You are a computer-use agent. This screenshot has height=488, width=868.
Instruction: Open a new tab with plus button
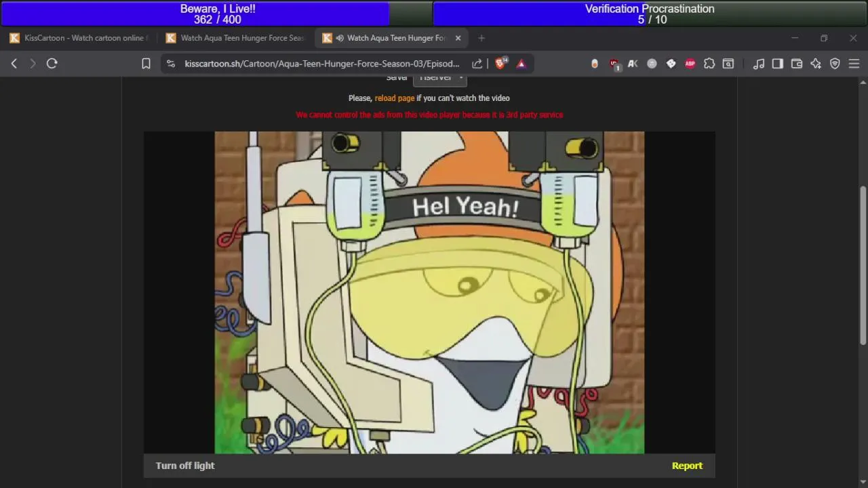pos(481,38)
